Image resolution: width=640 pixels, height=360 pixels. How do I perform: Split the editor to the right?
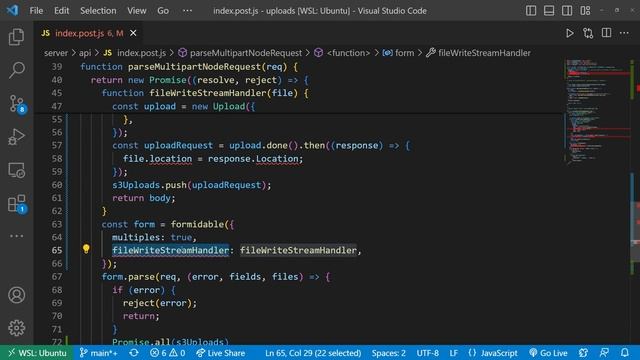click(x=606, y=33)
